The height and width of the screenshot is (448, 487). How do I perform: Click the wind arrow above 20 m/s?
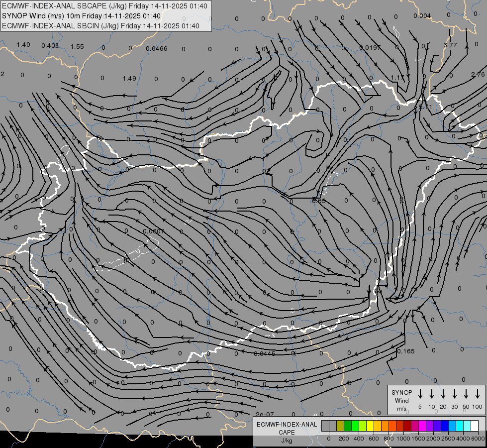pyautogui.click(x=443, y=394)
